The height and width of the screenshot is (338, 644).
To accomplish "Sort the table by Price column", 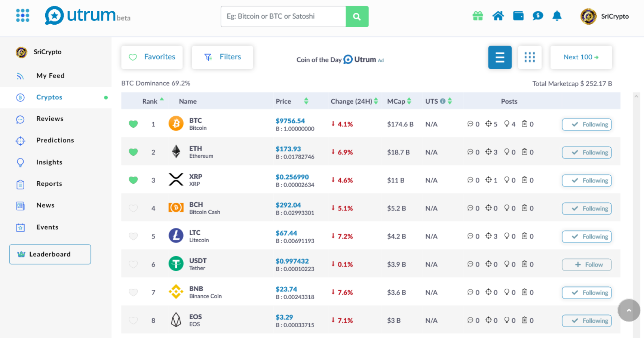I will 306,101.
